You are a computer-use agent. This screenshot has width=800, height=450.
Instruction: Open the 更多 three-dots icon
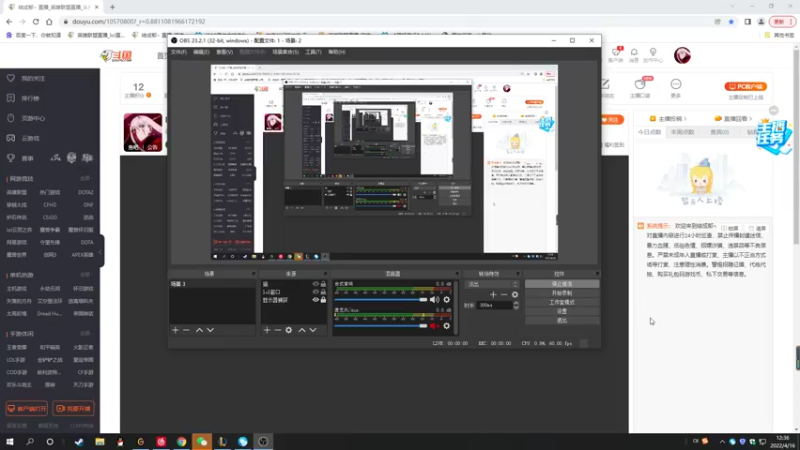pos(676,84)
